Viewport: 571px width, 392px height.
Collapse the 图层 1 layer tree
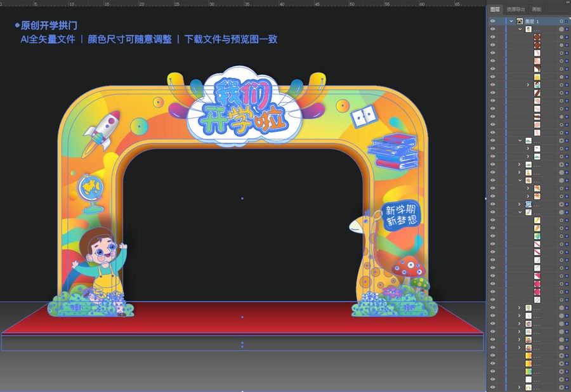(511, 21)
